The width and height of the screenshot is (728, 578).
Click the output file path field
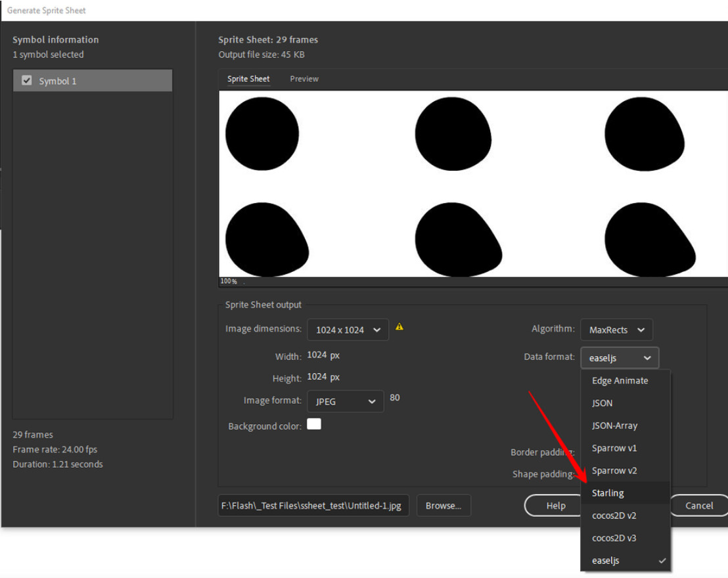pos(313,506)
